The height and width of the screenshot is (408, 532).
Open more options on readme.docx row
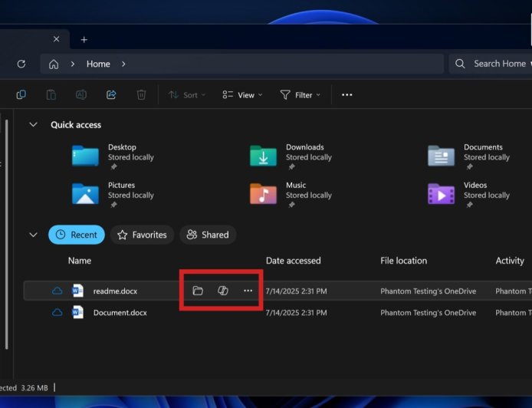(x=248, y=291)
